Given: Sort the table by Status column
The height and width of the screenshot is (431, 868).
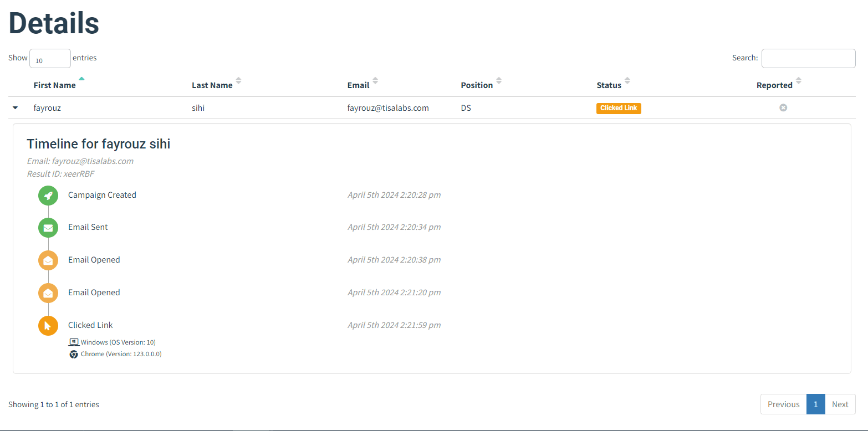Looking at the screenshot, I should point(608,84).
